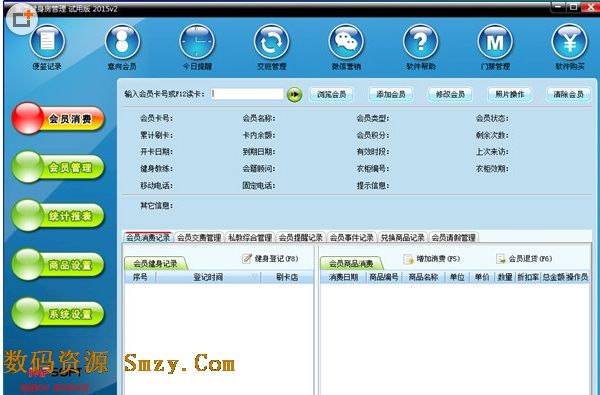
Task: Click the 添加会员 button
Action: coord(391,94)
